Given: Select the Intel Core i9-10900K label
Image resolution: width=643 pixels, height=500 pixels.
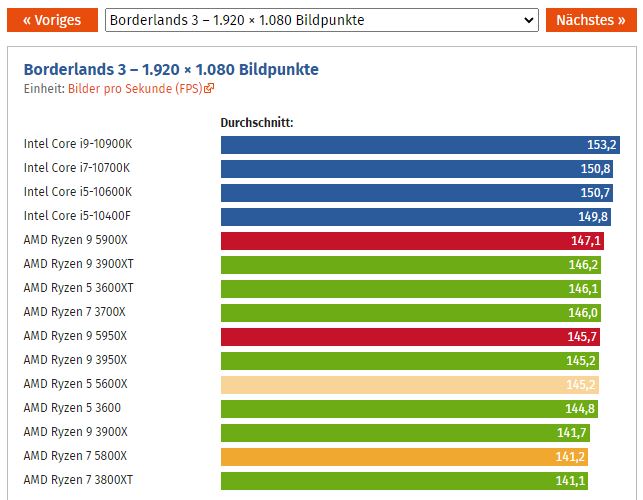Looking at the screenshot, I should coord(78,144).
